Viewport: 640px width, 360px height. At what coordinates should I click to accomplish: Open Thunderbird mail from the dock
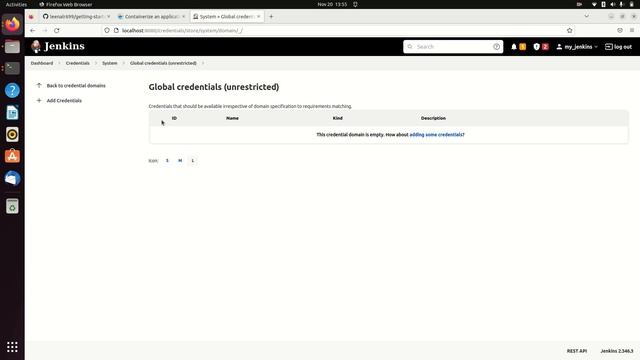[12, 178]
